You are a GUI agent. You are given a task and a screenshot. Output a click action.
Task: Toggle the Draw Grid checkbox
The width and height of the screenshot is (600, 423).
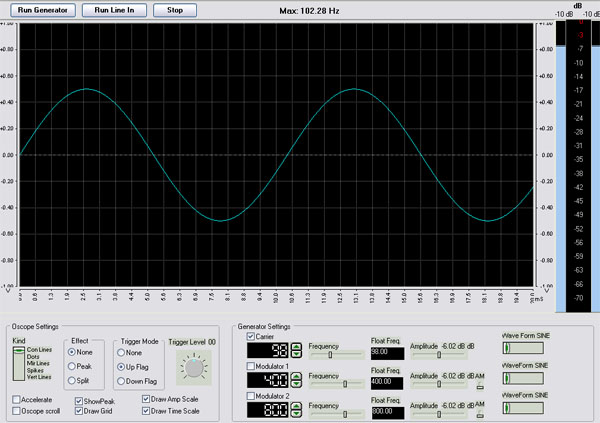pos(78,411)
